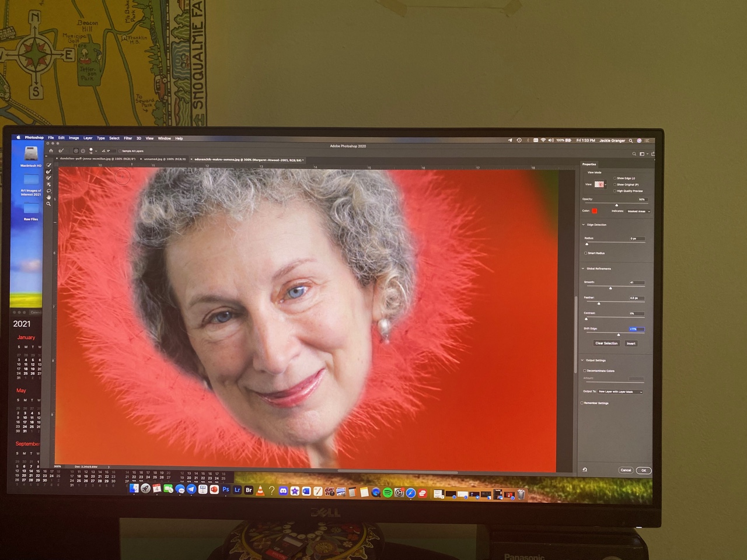The height and width of the screenshot is (560, 747).
Task: Select the Brush tool in toolbar
Action: click(48, 178)
